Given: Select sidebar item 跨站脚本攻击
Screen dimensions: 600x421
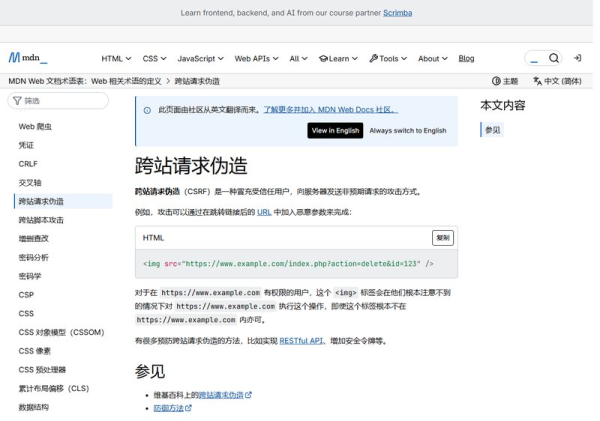Looking at the screenshot, I should [41, 220].
